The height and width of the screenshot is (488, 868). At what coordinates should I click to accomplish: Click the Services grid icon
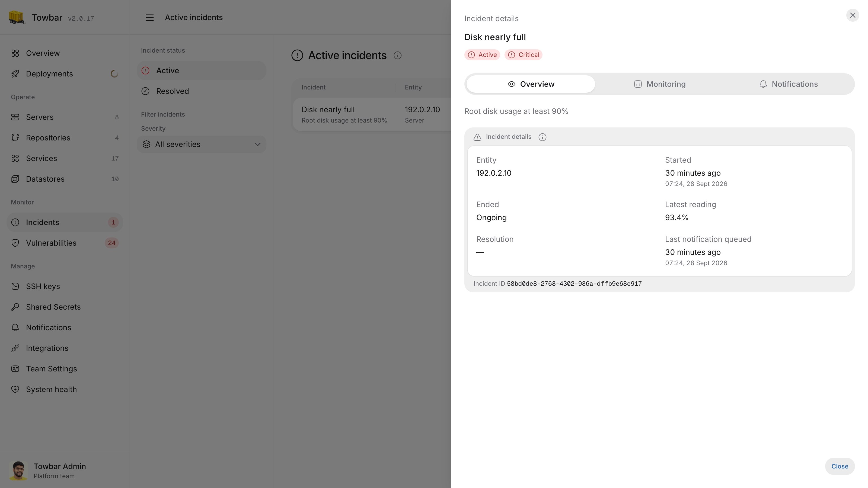15,158
